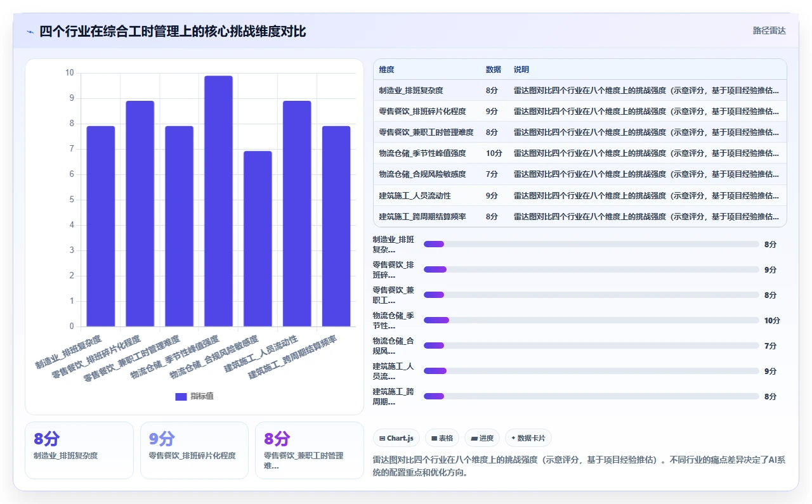Click the header icon beside the dashboard title
The height and width of the screenshot is (504, 812).
[x=30, y=31]
